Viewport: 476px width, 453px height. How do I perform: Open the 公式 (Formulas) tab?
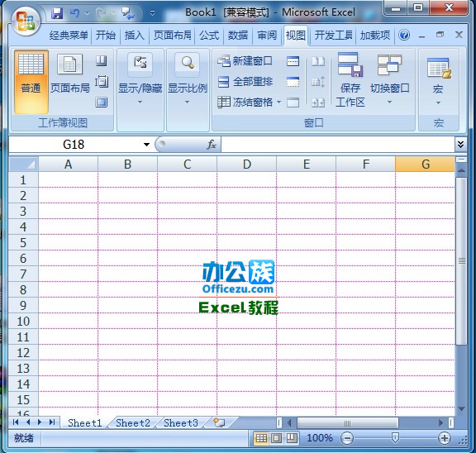click(x=209, y=36)
